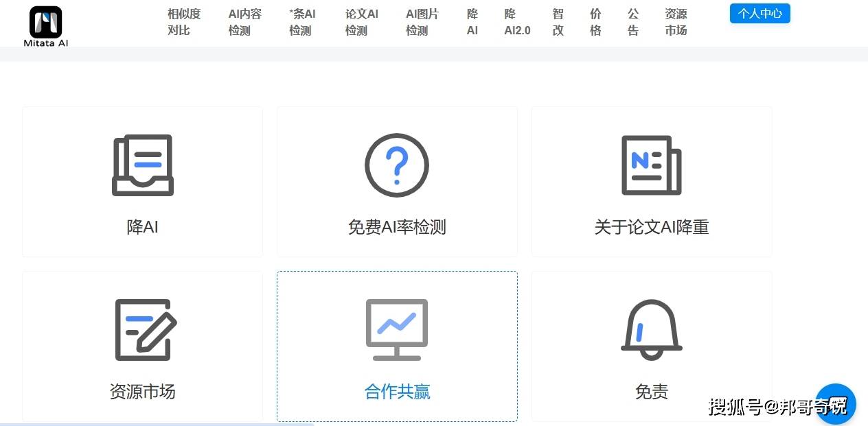The width and height of the screenshot is (868, 426).
Task: Go to the 论文AI检测 page
Action: pyautogui.click(x=362, y=22)
